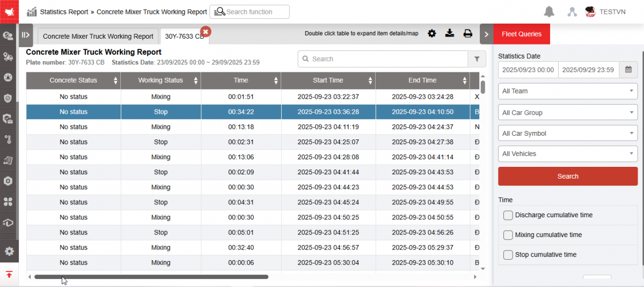Close the 30Y-7633 CB tab
644x287 pixels.
pos(205,32)
